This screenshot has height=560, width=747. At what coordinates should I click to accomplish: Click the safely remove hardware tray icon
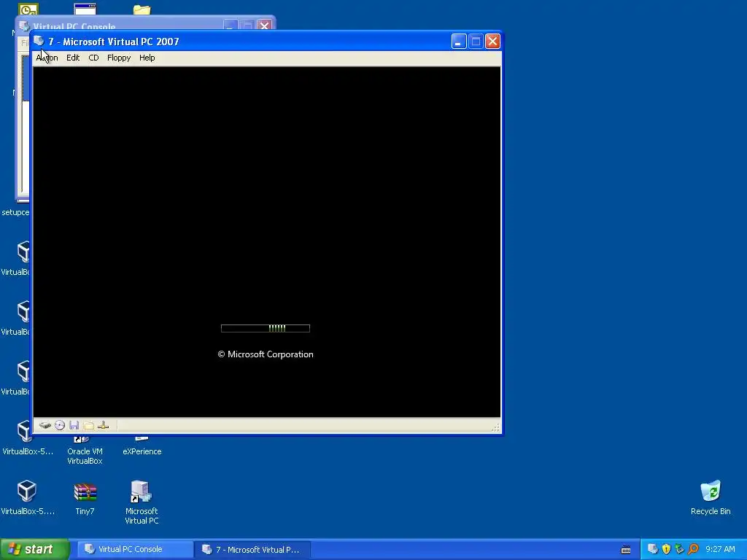click(679, 549)
